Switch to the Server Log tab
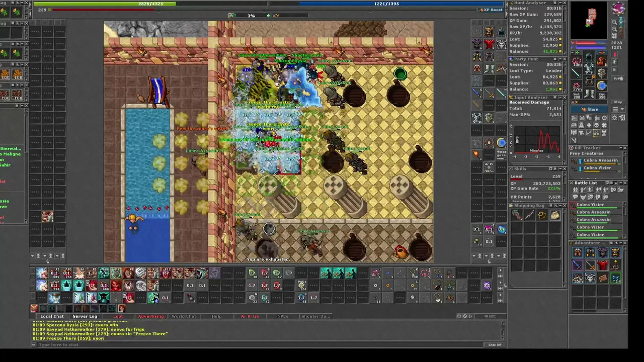This screenshot has height=362, width=644. 85,316
